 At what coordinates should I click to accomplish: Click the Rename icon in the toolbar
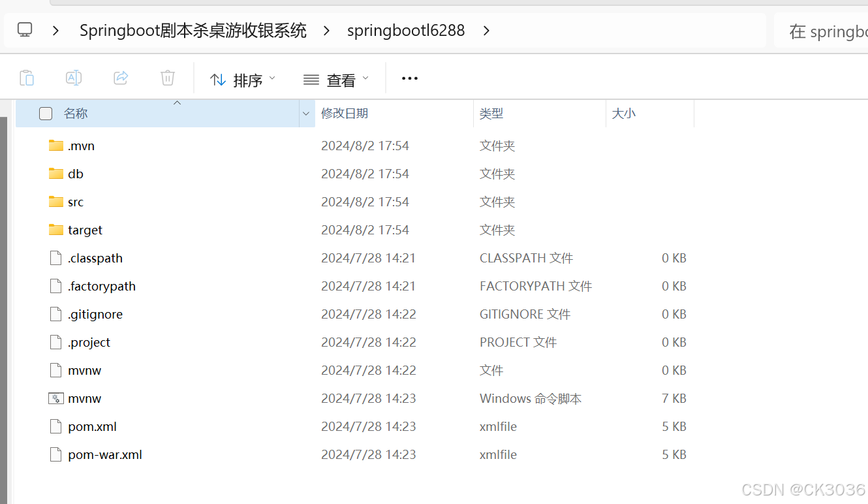[x=73, y=78]
